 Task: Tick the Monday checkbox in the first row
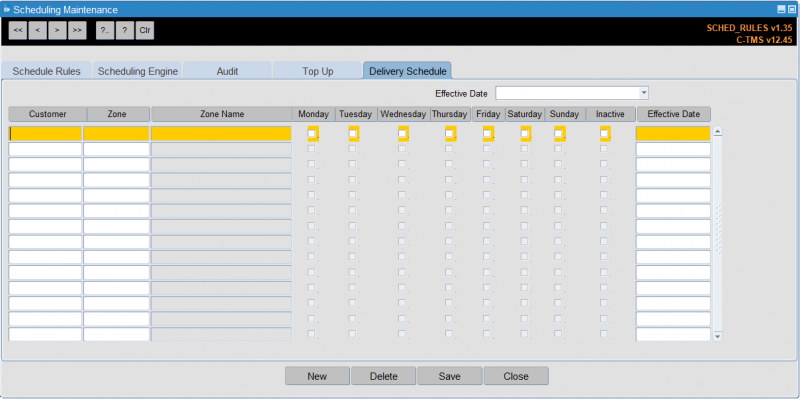312,134
